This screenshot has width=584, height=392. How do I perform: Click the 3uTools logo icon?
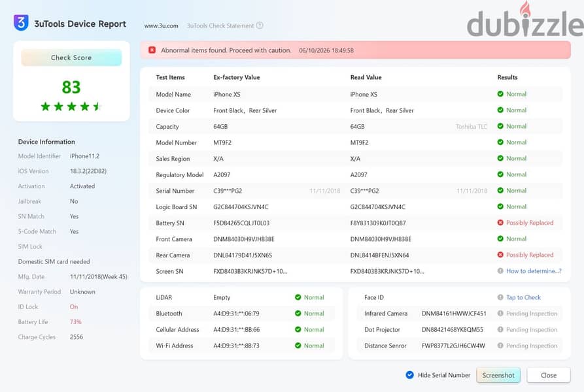coord(21,23)
